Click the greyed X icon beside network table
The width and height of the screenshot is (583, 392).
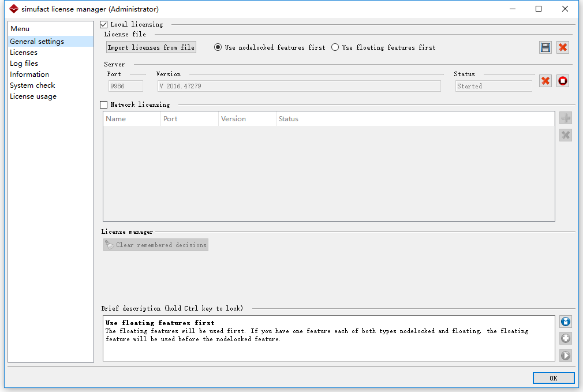point(566,135)
